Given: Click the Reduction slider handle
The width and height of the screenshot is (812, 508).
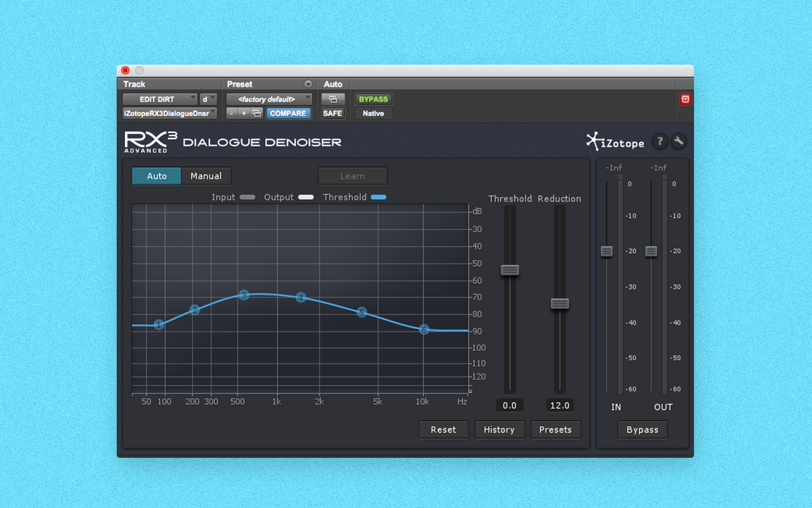Looking at the screenshot, I should tap(560, 304).
